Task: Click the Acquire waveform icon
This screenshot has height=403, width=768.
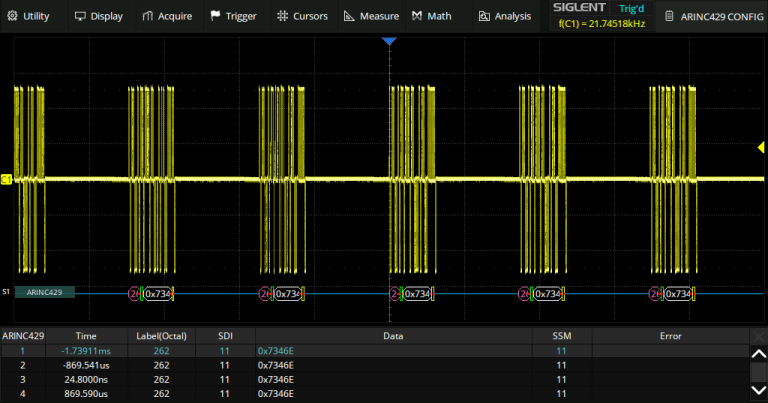Action: (148, 16)
